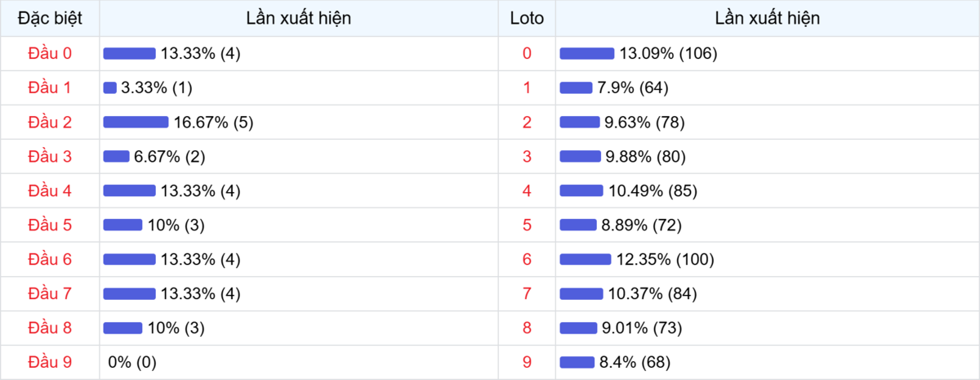Click the 13.09% frequency bar
Screen dimensions: 980x380
point(586,54)
